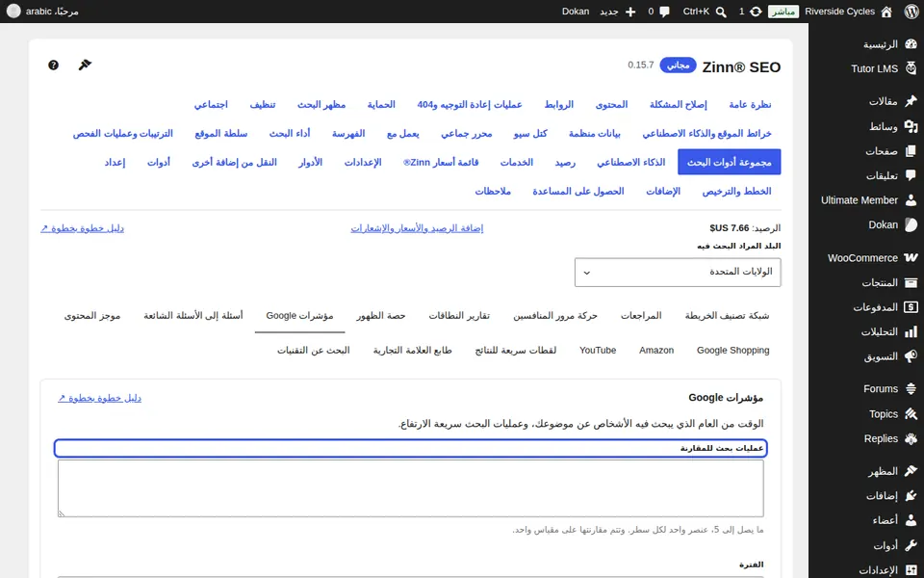Open the Amazon sub-tab
The image size is (924, 578).
[656, 351]
